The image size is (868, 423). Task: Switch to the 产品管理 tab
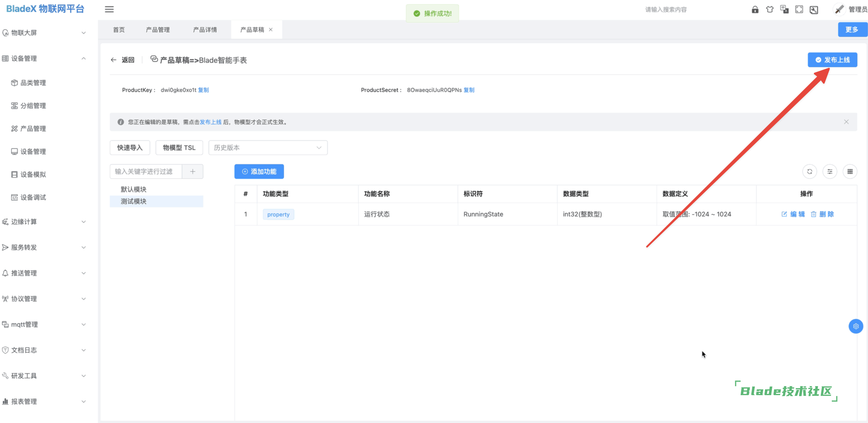point(158,30)
